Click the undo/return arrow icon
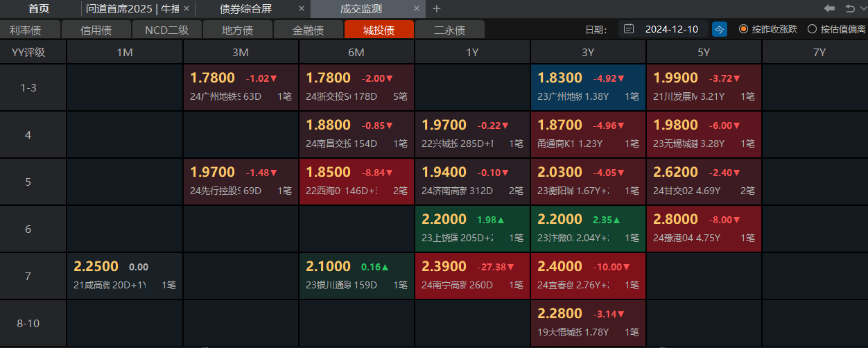This screenshot has height=348, width=868. click(x=849, y=8)
